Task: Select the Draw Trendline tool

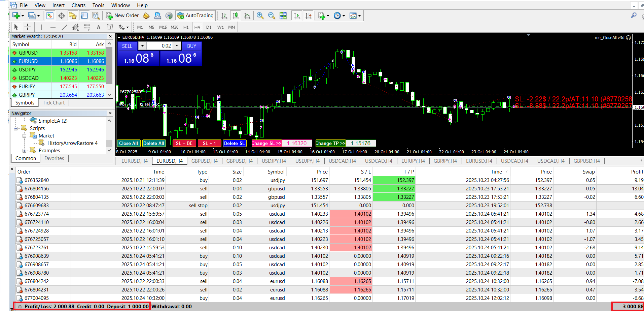Action: point(64,27)
